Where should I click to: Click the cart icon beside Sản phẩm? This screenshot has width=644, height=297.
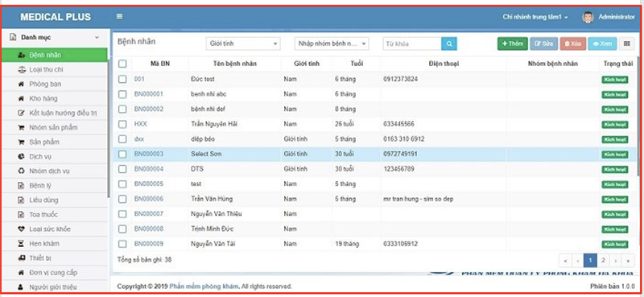click(x=22, y=142)
